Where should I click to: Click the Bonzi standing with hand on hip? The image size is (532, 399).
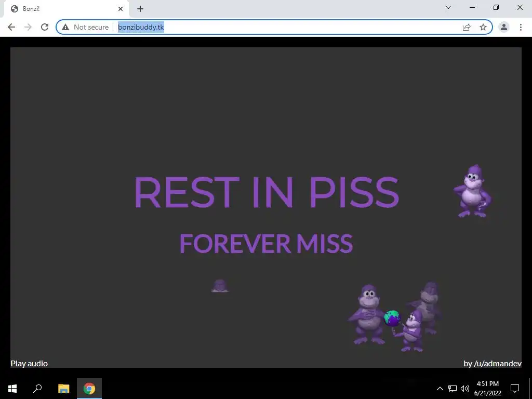(x=473, y=191)
